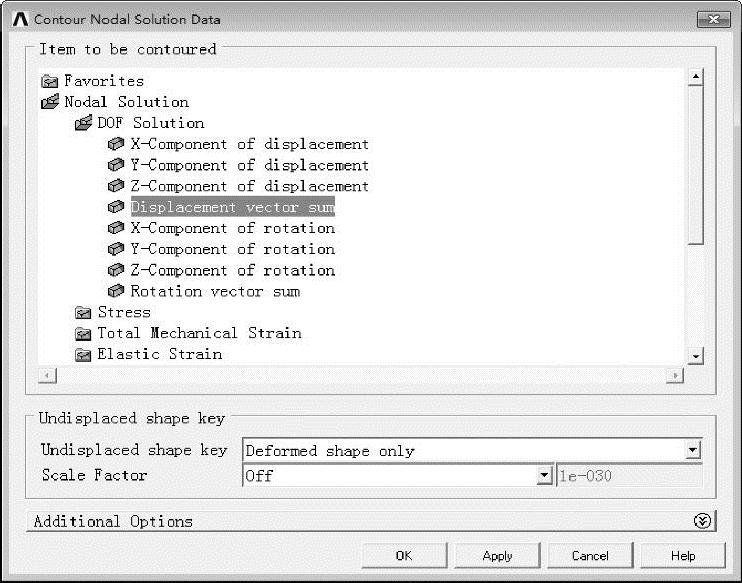742x583 pixels.
Task: Open the Total Mechanical Strain node
Action: coord(199,333)
